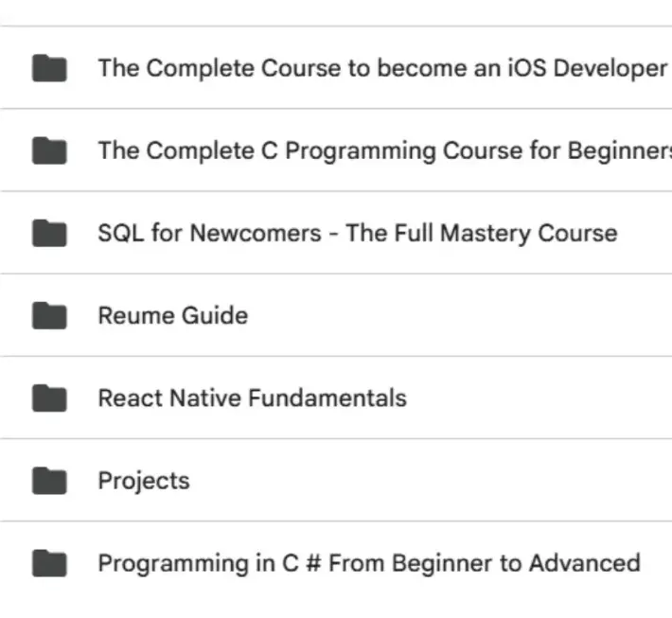The width and height of the screenshot is (672, 618).
Task: Click the folder icon beside iOS Developer course
Action: coord(49,68)
